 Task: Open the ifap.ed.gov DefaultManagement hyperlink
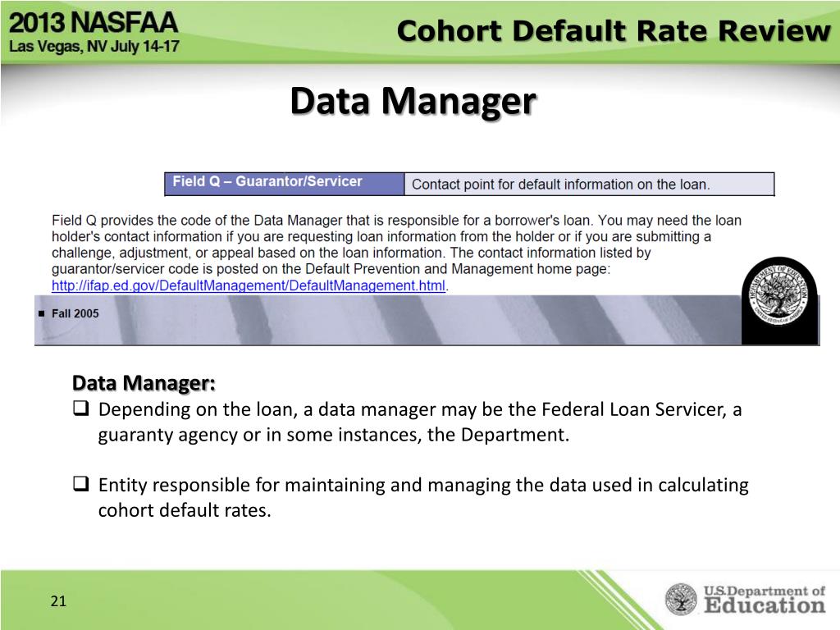[248, 285]
